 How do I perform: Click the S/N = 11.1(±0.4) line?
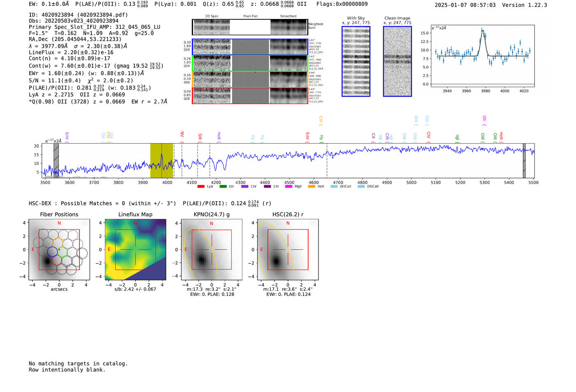[81, 81]
